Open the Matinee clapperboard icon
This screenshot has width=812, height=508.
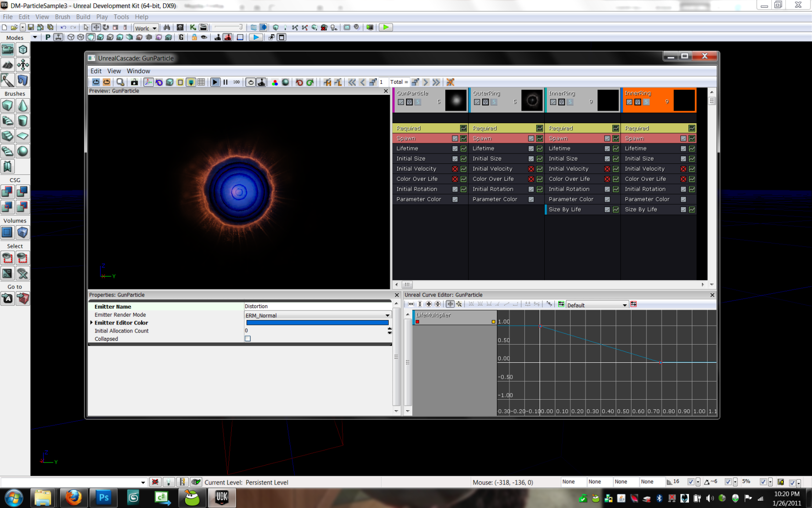point(203,27)
